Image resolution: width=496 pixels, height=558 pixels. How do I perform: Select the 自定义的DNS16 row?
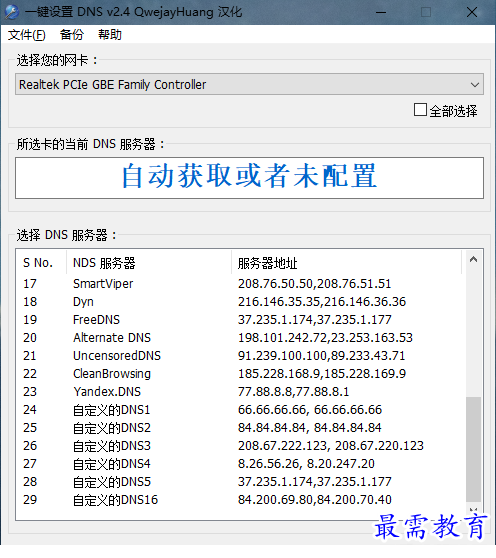point(241,500)
